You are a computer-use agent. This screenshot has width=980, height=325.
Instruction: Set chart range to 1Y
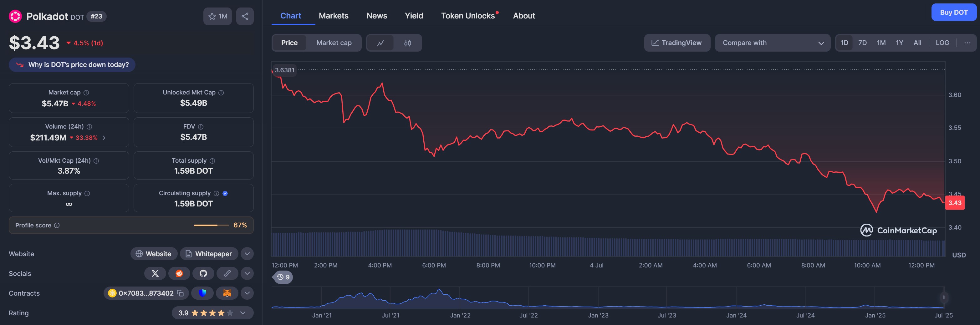(899, 43)
